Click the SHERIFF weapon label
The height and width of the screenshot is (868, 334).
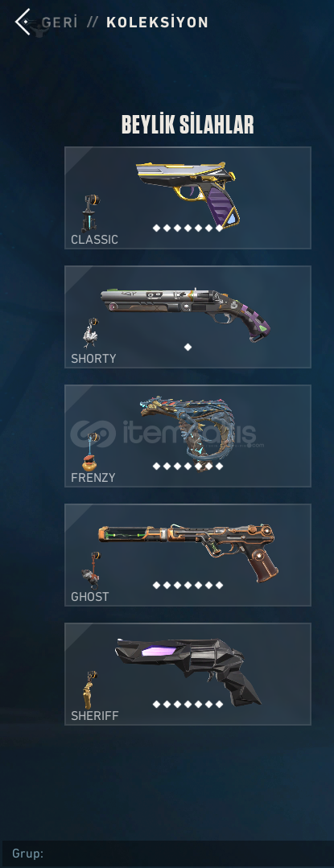click(95, 716)
